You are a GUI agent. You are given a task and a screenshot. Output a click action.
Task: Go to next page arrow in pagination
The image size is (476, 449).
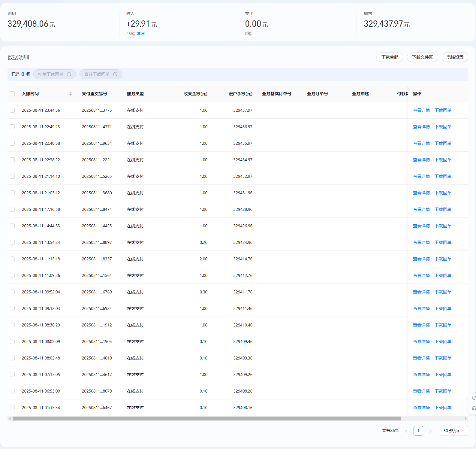tap(430, 431)
